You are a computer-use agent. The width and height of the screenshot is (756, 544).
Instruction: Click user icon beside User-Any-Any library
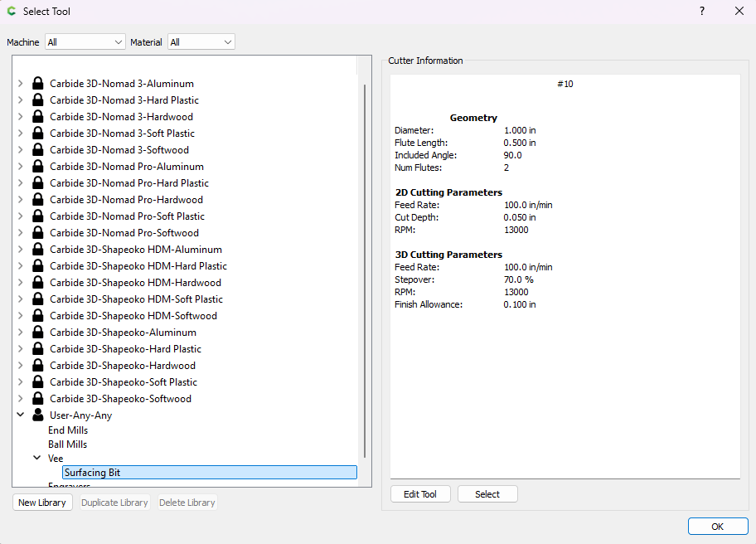pyautogui.click(x=37, y=415)
